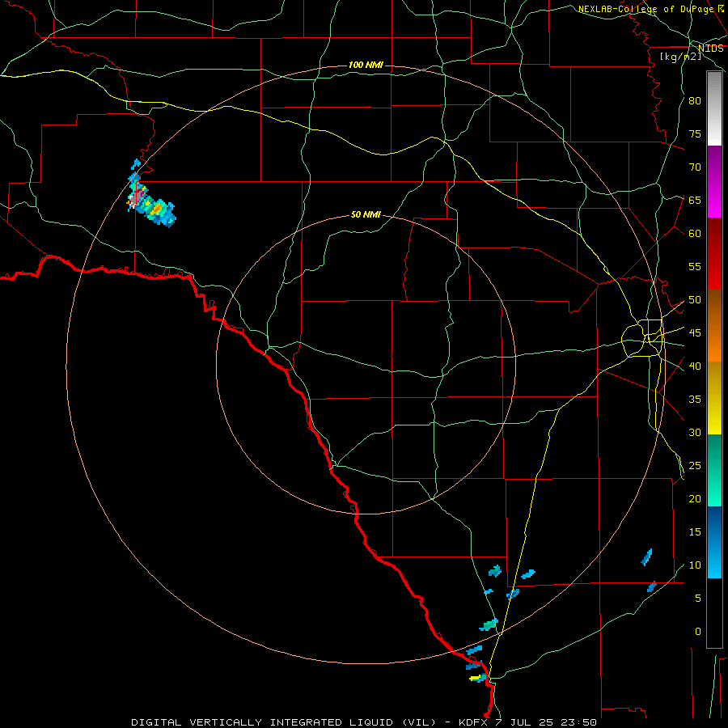Screen dimensions: 728x728
Task: Click the 55 value on the VIL scale
Action: pos(695,266)
